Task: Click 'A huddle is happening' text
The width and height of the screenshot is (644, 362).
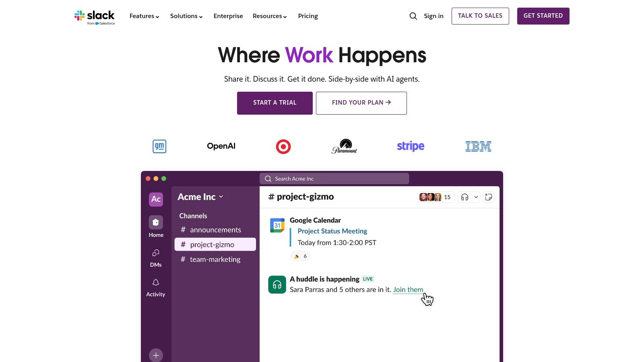Action: pos(324,279)
